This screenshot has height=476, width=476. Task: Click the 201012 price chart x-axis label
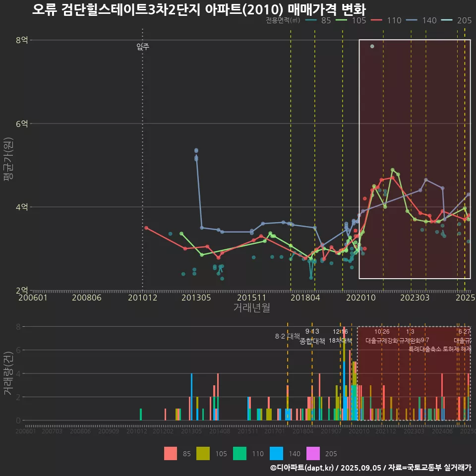143,297
